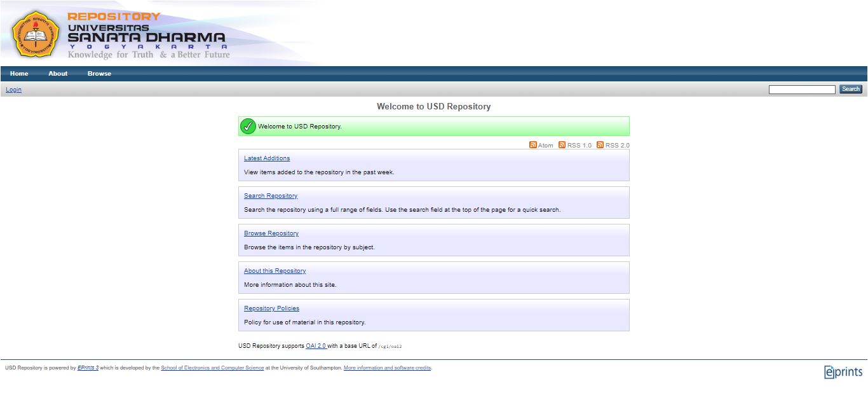This screenshot has width=868, height=393.
Task: Open the Browse menu item
Action: click(x=99, y=74)
